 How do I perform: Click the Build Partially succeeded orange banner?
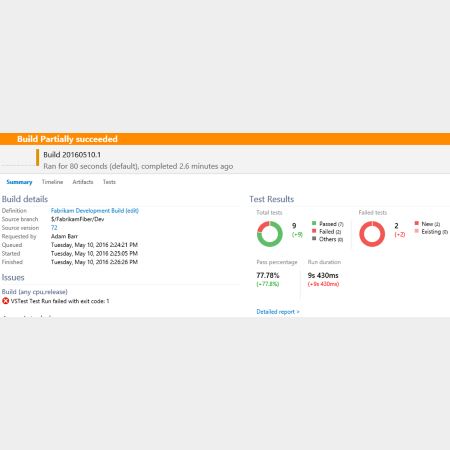[x=225, y=139]
